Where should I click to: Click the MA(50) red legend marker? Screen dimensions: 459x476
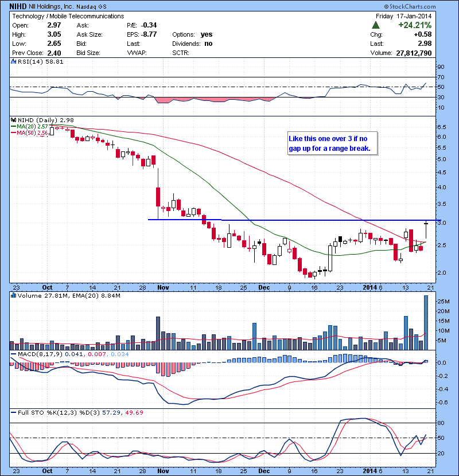click(13, 133)
